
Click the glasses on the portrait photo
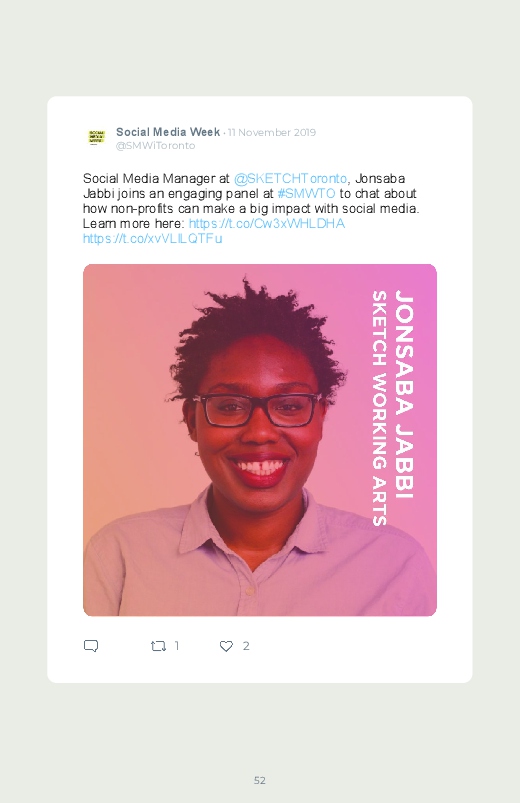point(257,410)
